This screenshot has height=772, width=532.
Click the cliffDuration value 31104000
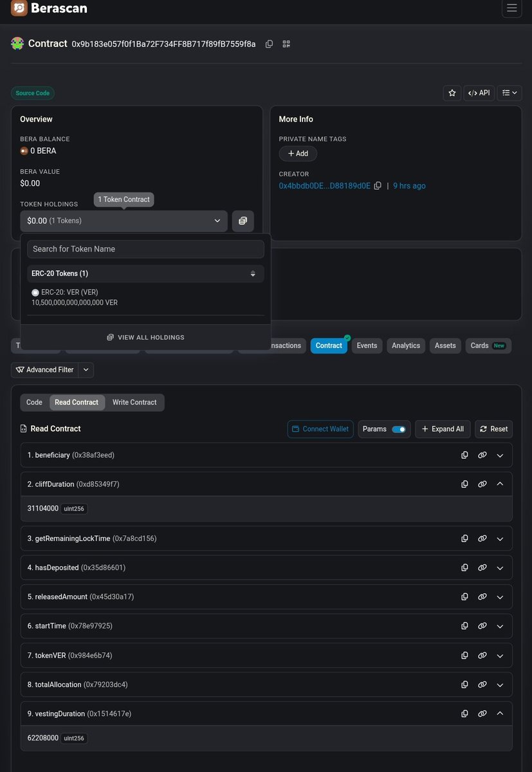(42, 508)
